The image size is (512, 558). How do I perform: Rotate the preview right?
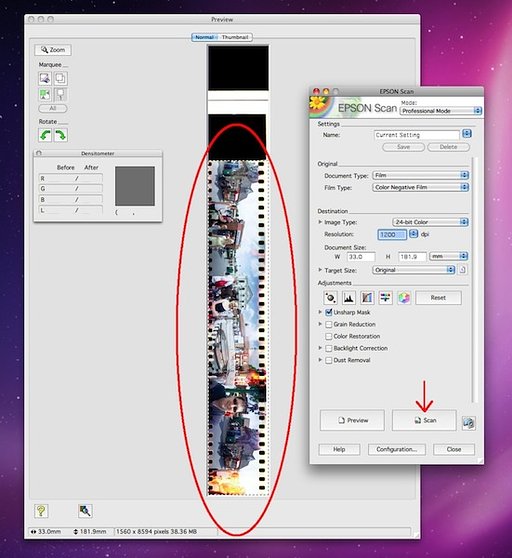[x=60, y=135]
